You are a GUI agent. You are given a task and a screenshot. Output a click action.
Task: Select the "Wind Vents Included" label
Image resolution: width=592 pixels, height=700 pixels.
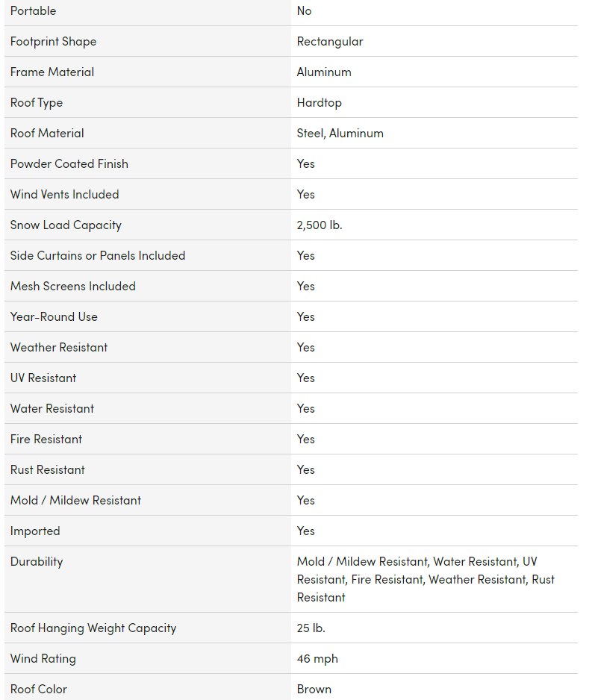[x=65, y=195]
